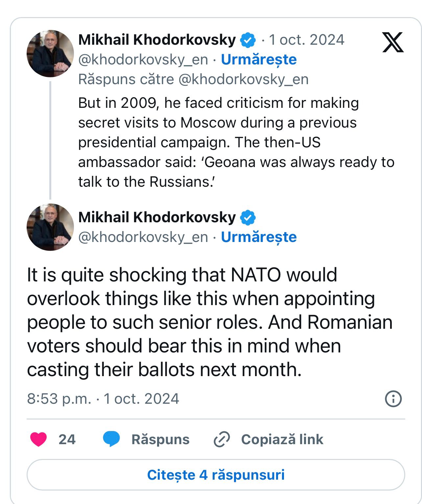This screenshot has width=422, height=504.
Task: Click the 'Copiază link' text
Action: click(282, 440)
